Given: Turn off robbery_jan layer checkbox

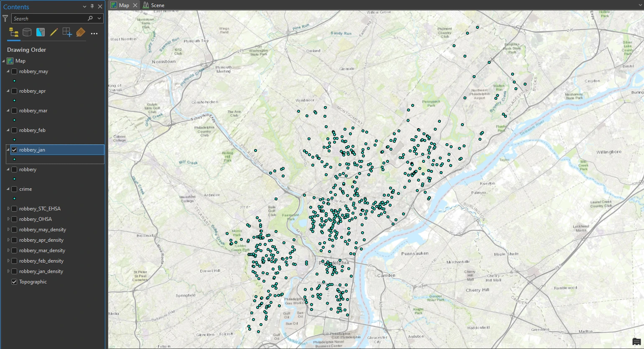Looking at the screenshot, I should [14, 150].
